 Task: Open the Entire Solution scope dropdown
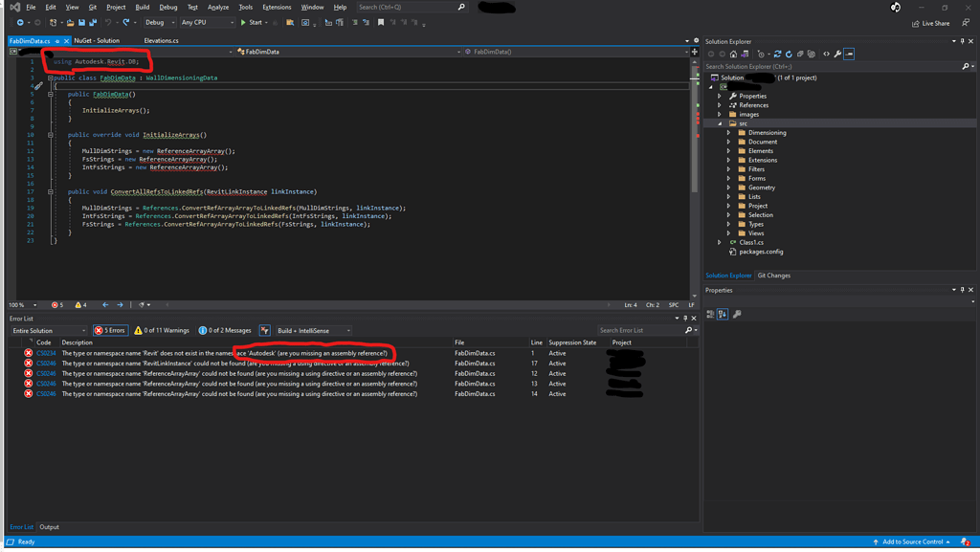(x=48, y=331)
